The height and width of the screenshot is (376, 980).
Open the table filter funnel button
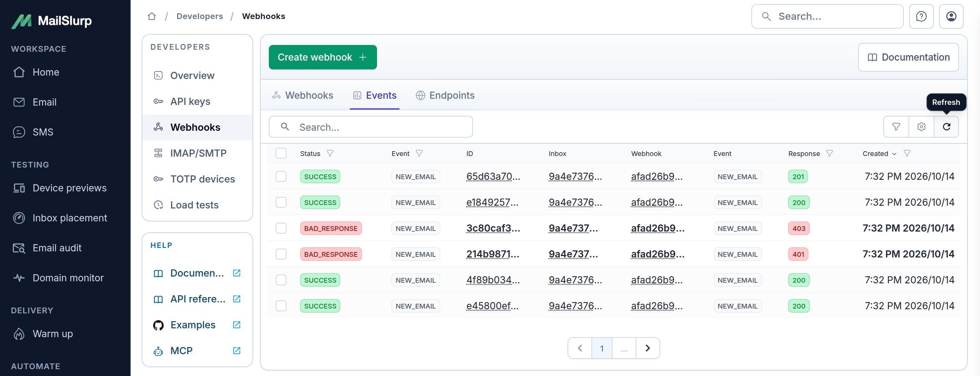click(x=896, y=126)
